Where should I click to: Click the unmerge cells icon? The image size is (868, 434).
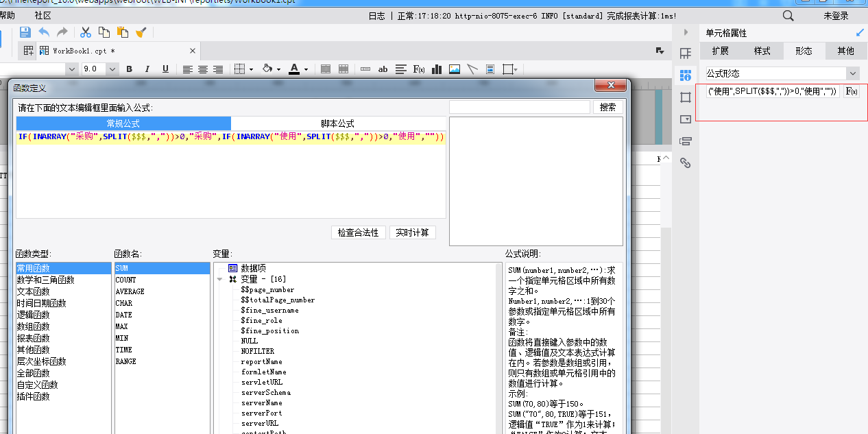343,69
